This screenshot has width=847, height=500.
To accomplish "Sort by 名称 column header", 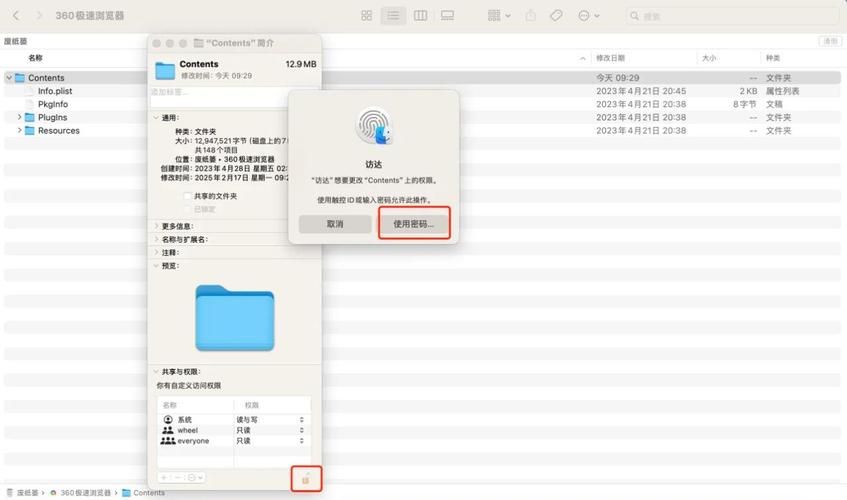I will pos(36,58).
